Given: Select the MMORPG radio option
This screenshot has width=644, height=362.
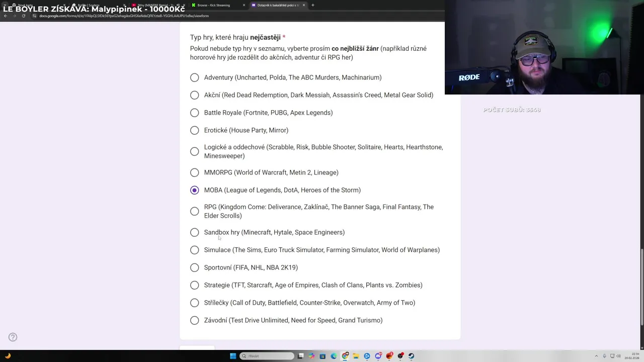Looking at the screenshot, I should pyautogui.click(x=195, y=172).
